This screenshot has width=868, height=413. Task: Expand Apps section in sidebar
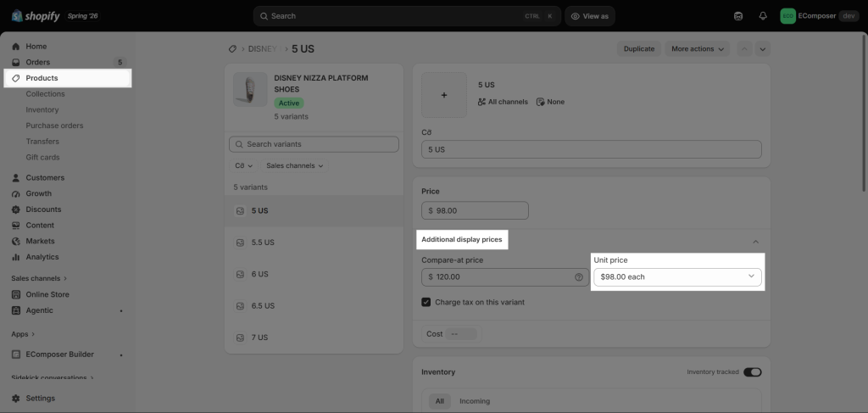[23, 334]
